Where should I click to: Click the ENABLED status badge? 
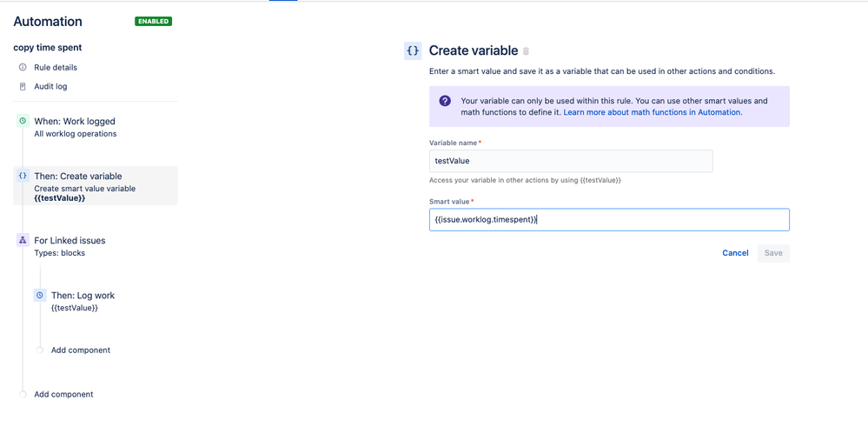click(x=153, y=22)
